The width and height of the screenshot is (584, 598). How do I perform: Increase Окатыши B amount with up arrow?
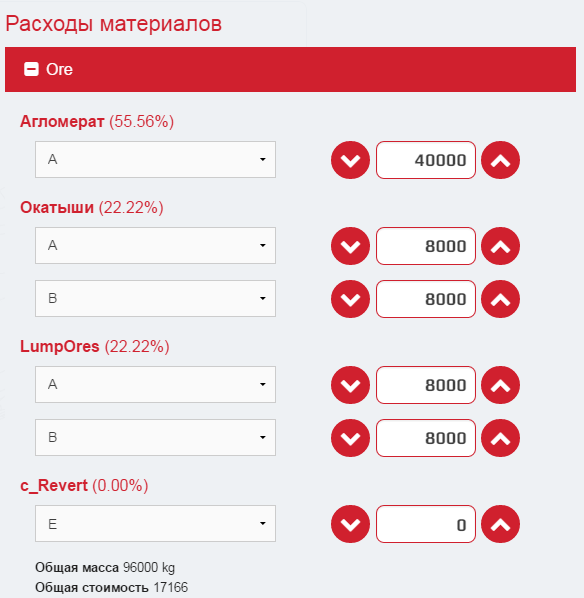pos(500,299)
